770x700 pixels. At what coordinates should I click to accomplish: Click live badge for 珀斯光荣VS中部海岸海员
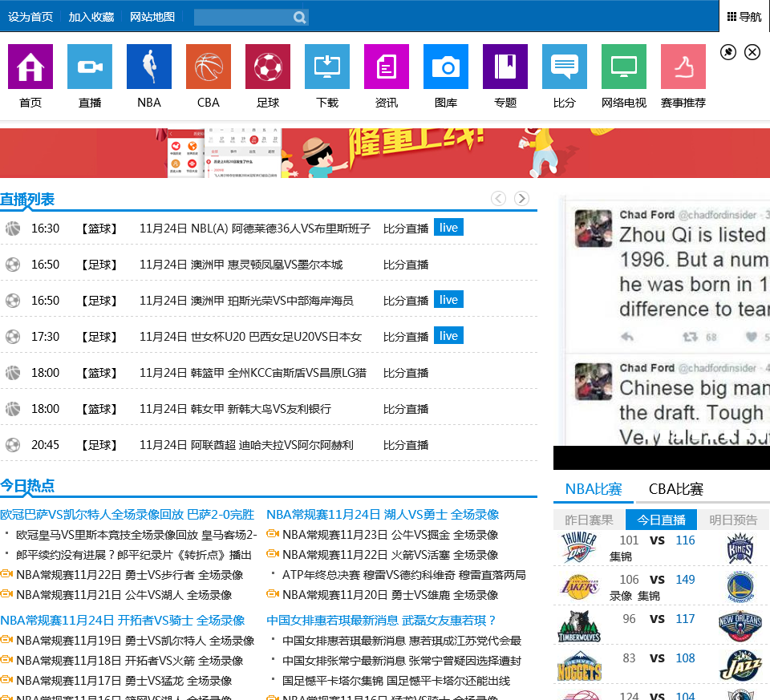pos(449,300)
